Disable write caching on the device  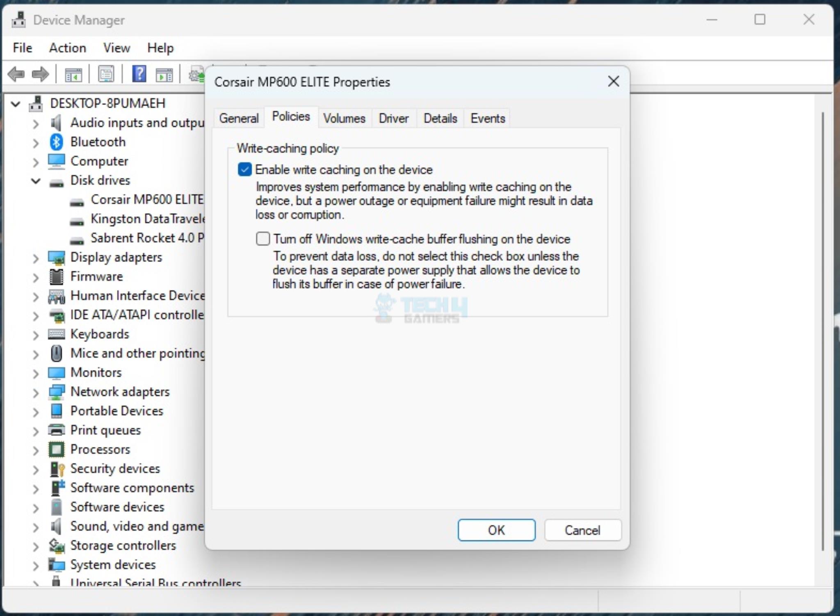[245, 170]
